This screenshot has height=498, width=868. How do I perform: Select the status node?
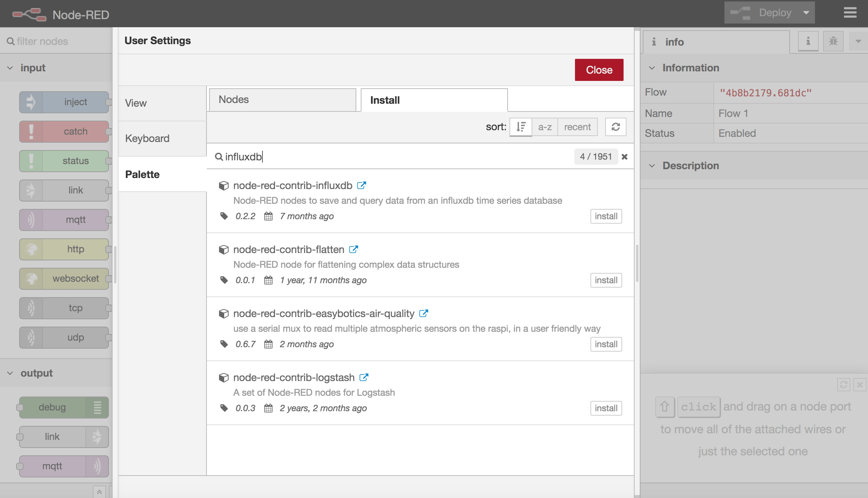[x=64, y=161]
